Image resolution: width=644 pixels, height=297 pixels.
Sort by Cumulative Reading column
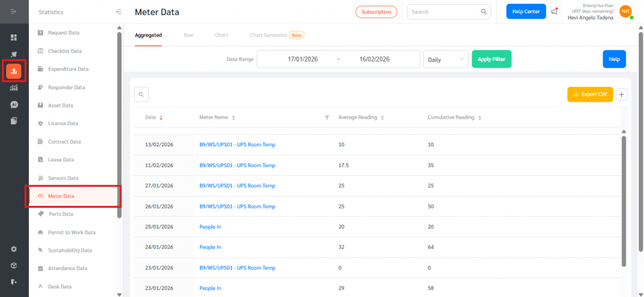tap(480, 117)
